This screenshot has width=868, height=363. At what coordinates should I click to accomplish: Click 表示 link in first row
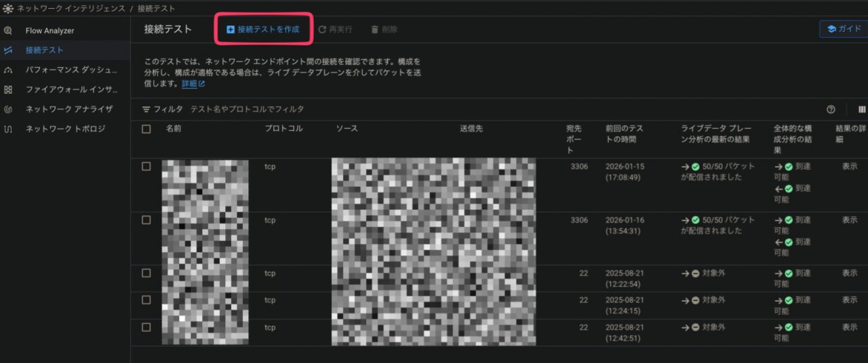[850, 167]
